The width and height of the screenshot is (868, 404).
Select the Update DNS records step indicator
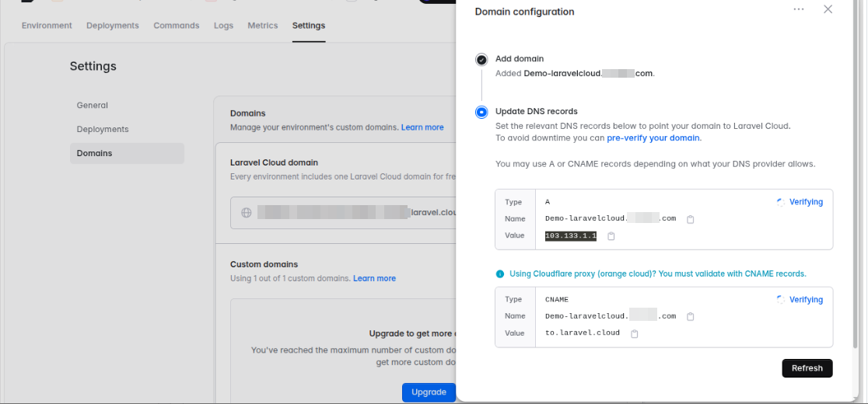481,112
